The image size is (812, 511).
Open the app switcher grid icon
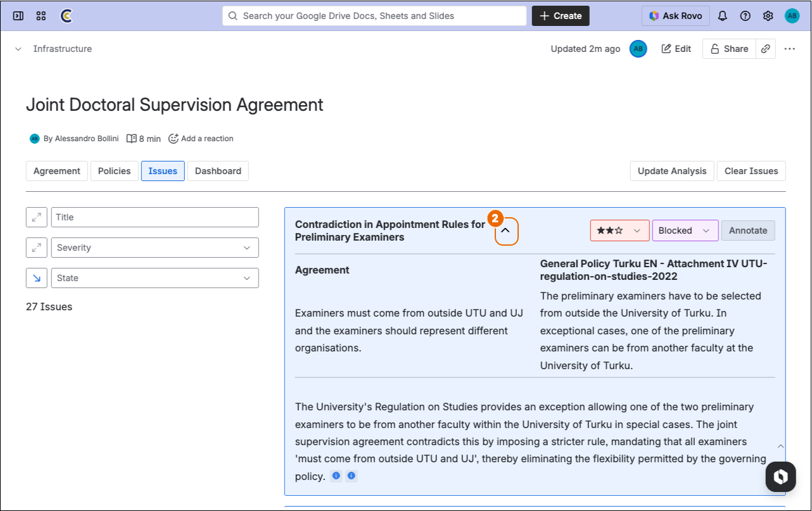click(x=41, y=16)
